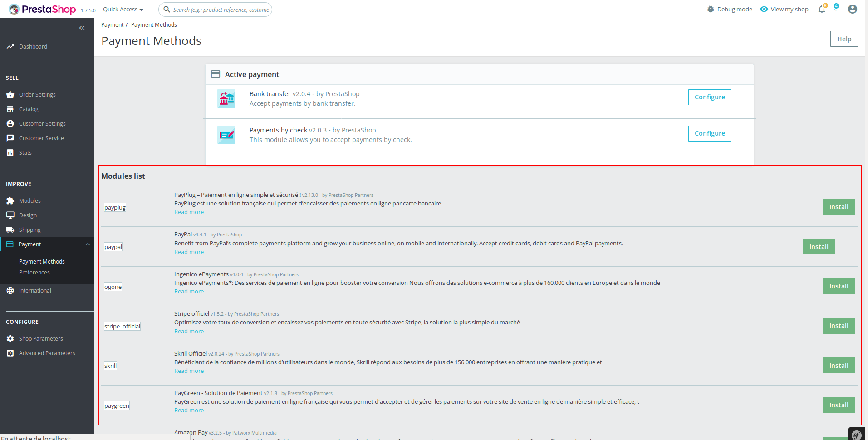This screenshot has height=440, width=868.
Task: Select Payment Methods submenu item
Action: (x=42, y=262)
